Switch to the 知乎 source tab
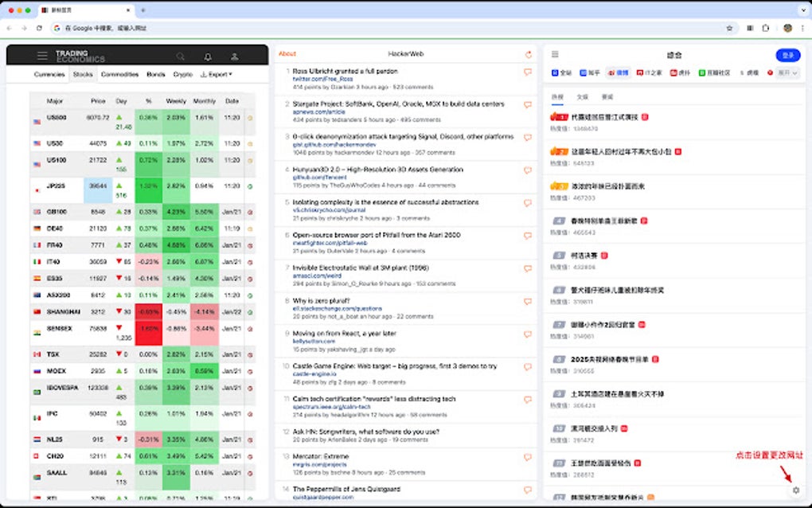This screenshot has width=812, height=508. point(590,72)
